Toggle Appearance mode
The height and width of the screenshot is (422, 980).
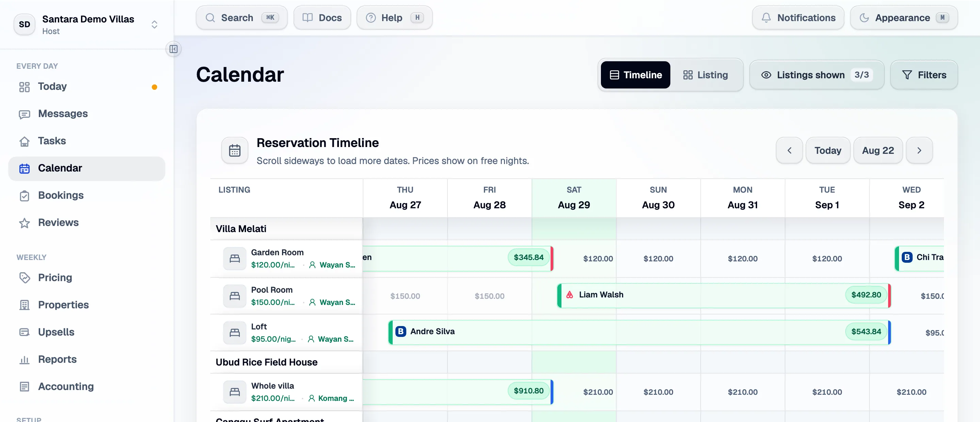(903, 18)
